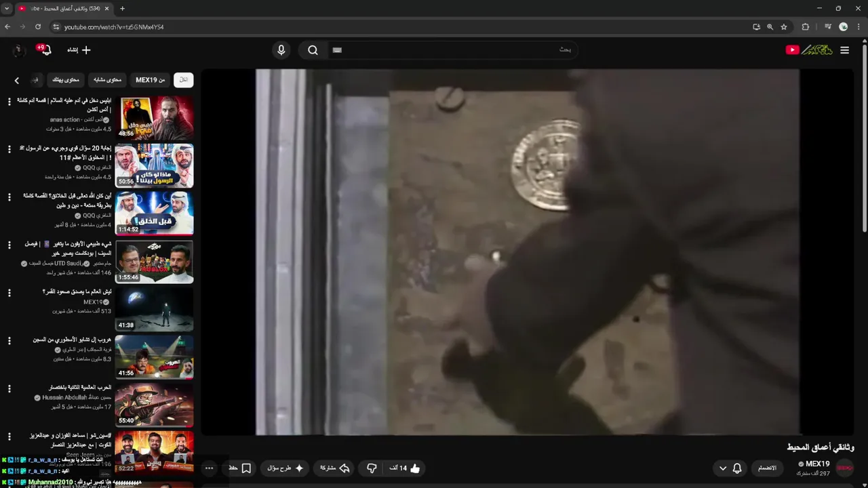Open the 48:56 anas action thumbnail
Image resolution: width=868 pixels, height=488 pixels.
[154, 117]
